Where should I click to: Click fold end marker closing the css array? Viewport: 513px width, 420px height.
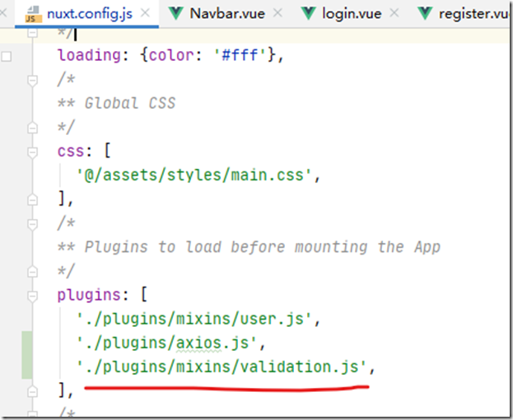pos(32,199)
